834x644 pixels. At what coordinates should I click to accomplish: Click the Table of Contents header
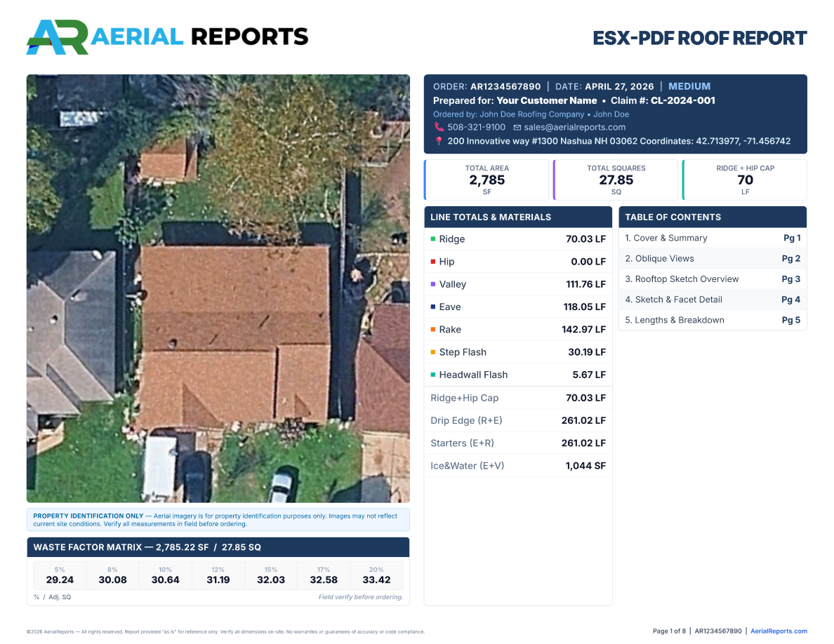713,217
